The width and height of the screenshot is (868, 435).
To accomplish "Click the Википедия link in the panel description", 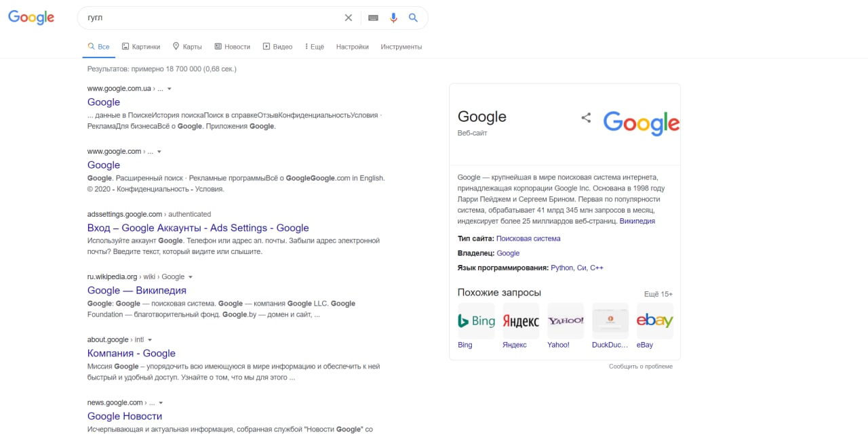I will [637, 221].
